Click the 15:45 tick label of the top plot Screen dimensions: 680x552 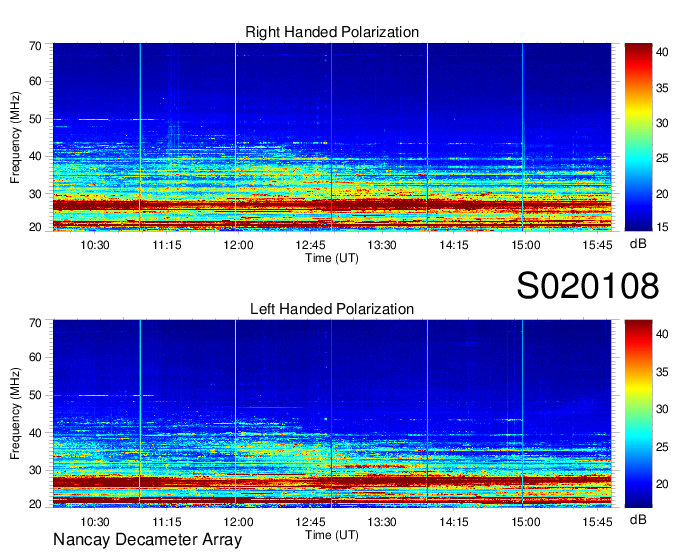click(x=597, y=245)
